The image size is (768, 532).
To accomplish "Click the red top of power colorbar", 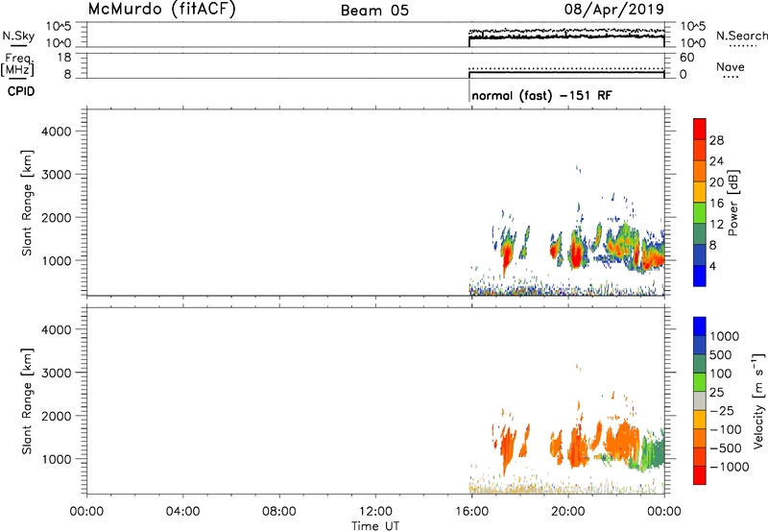I will coord(700,129).
